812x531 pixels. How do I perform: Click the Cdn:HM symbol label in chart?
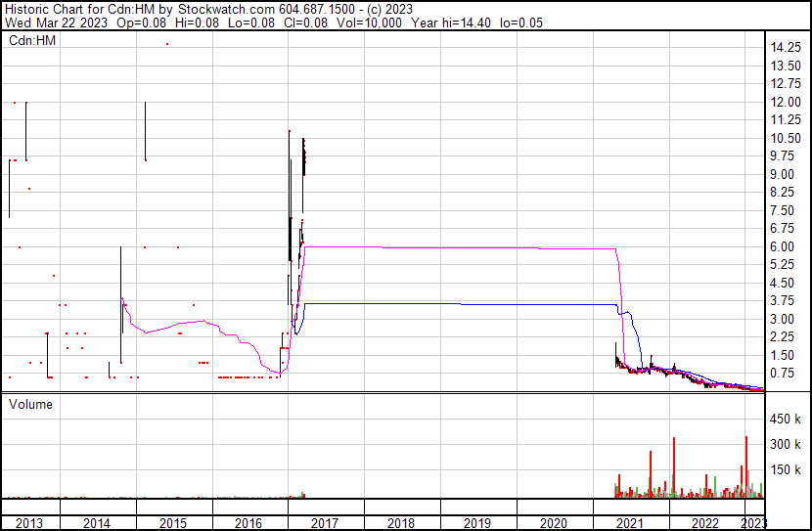click(31, 40)
